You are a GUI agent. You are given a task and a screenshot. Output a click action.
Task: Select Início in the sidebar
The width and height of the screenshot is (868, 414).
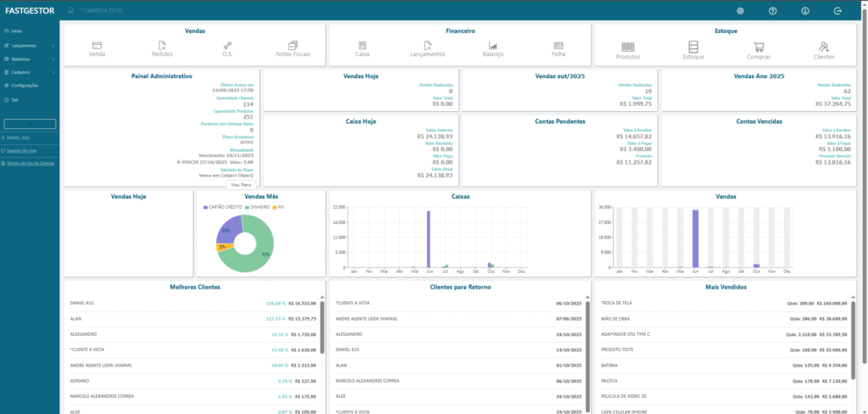pyautogui.click(x=17, y=31)
